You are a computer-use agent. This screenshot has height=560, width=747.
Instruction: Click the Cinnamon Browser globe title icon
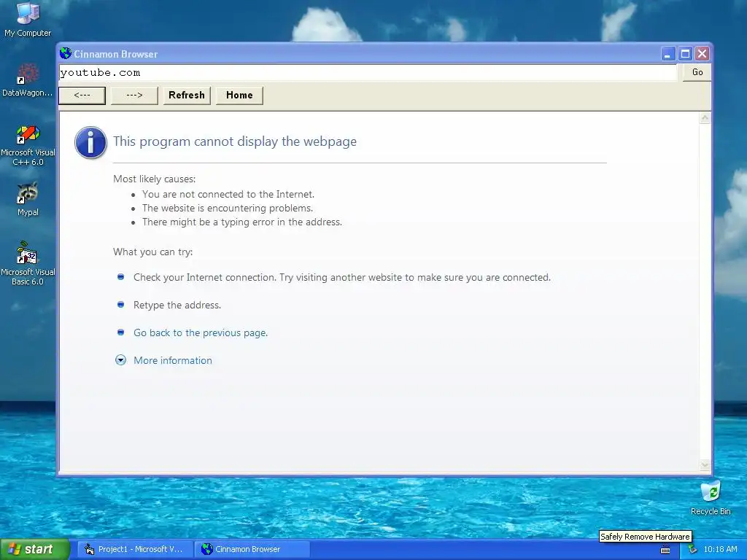click(66, 53)
